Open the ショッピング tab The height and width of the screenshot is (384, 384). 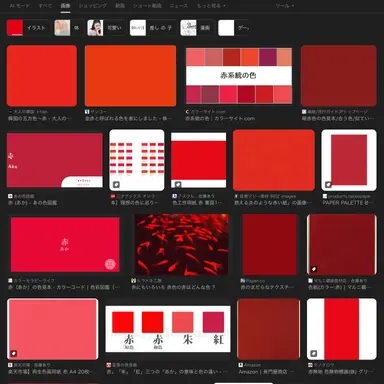click(93, 6)
